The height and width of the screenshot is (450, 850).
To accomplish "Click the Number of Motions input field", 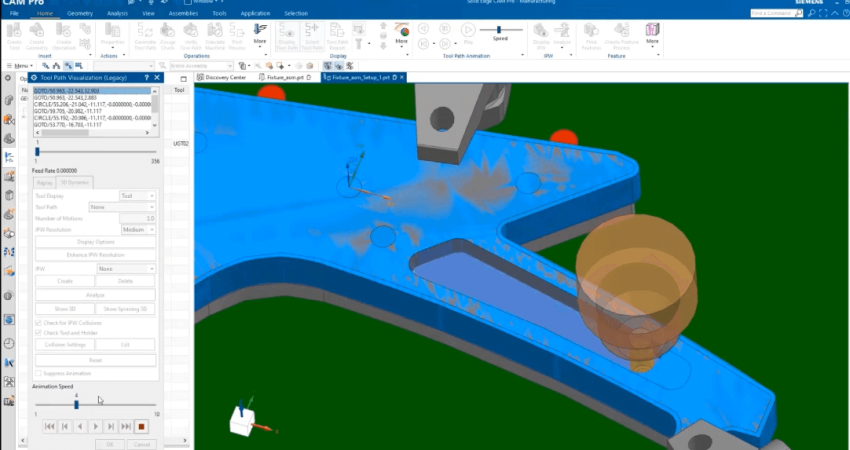I will click(138, 218).
